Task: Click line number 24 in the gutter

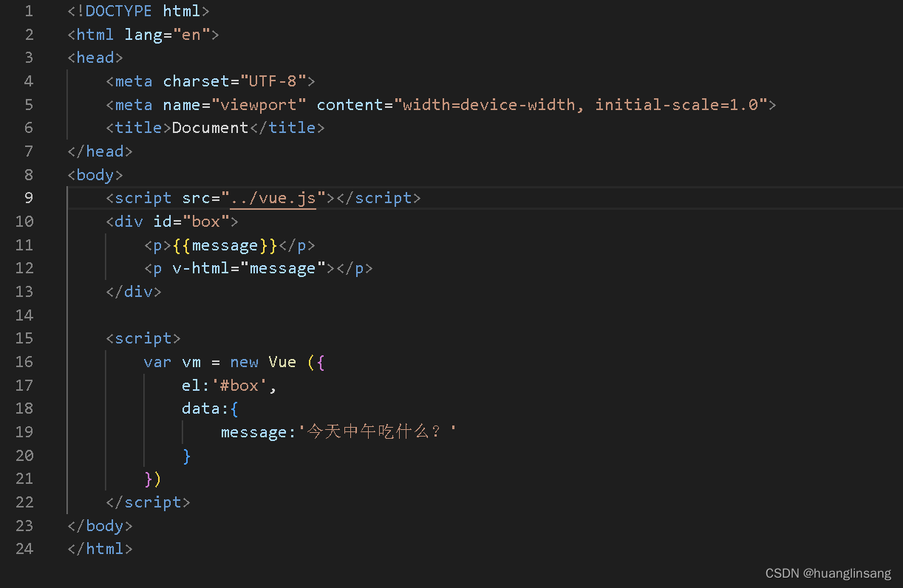Action: click(24, 549)
